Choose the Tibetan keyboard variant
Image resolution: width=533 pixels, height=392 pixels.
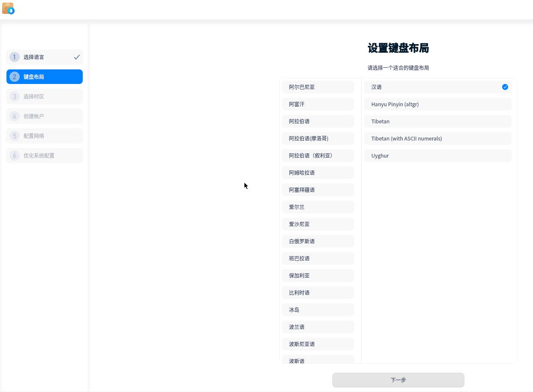coord(437,121)
